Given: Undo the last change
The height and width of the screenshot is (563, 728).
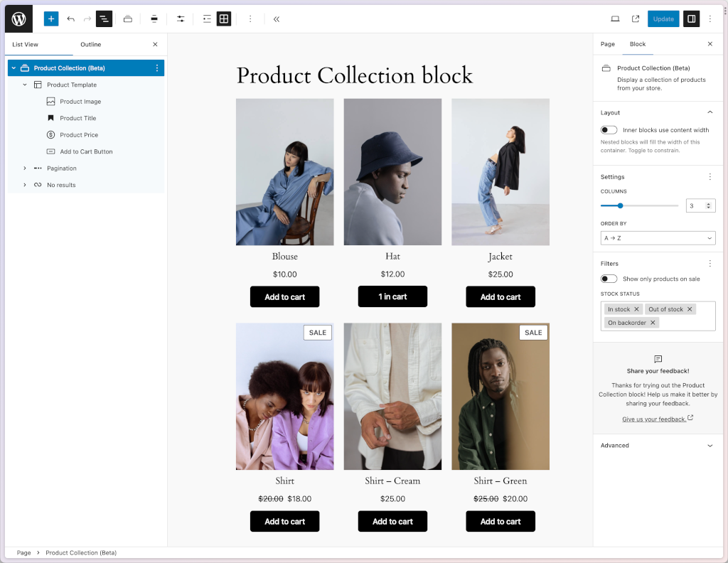Looking at the screenshot, I should (x=71, y=18).
